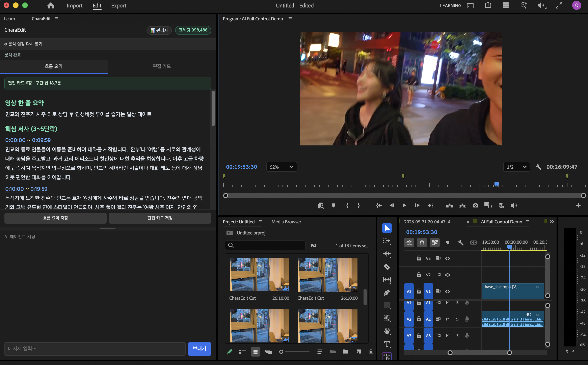The image size is (588, 365).
Task: Select the Pen tool
Action: point(387,292)
